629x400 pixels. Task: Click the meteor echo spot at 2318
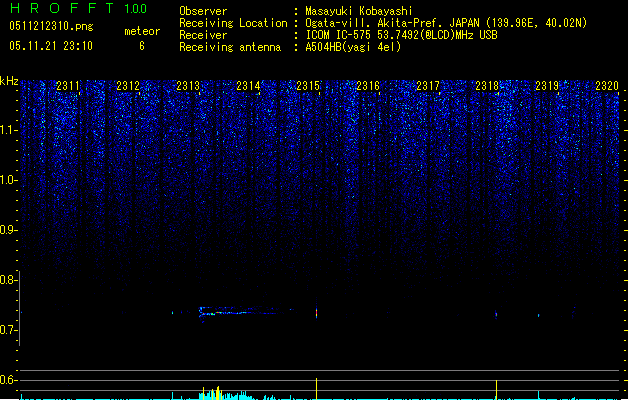496,315
